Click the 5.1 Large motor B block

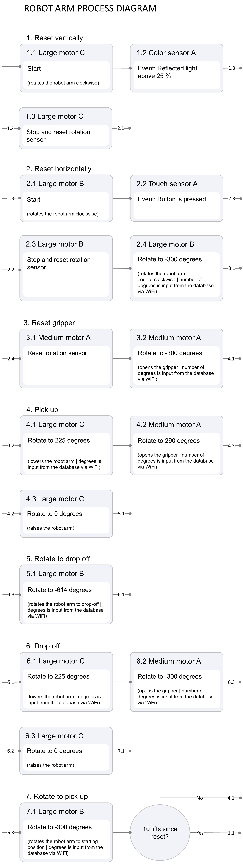[x=66, y=594]
